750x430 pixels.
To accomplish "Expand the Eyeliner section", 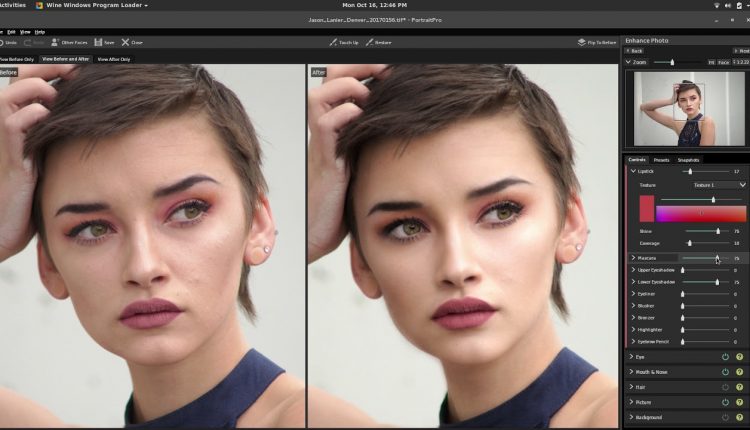I will click(x=633, y=294).
